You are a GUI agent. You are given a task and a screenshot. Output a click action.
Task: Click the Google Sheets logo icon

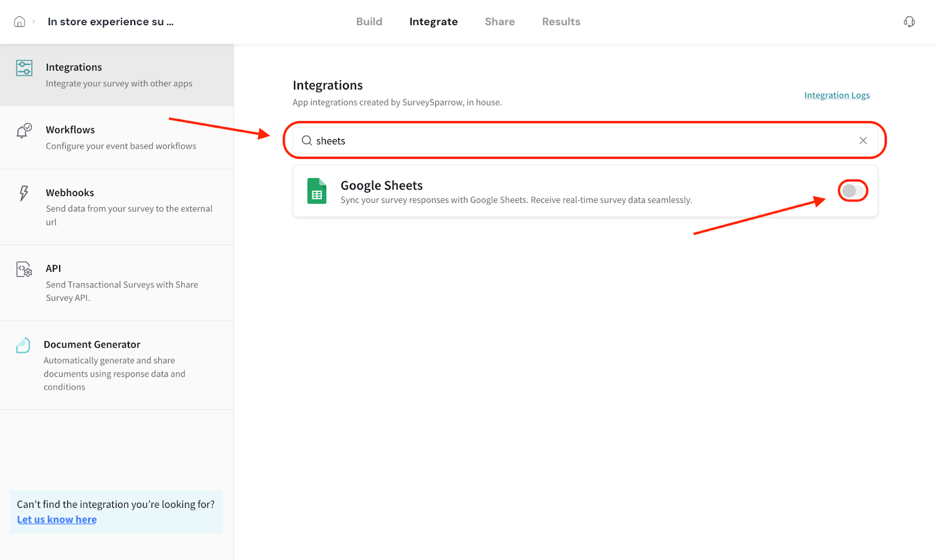pos(317,191)
